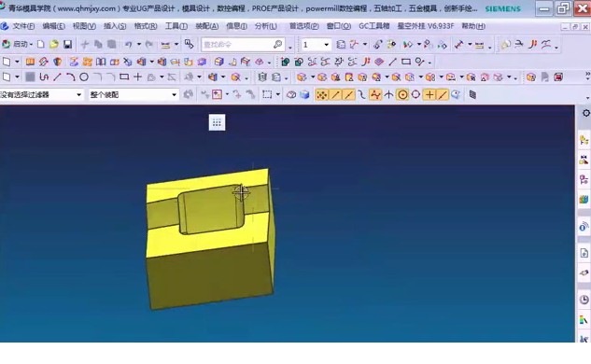Viewport: 591px width, 364px height.
Task: Select the Arc sketch tool
Action: 70,77
